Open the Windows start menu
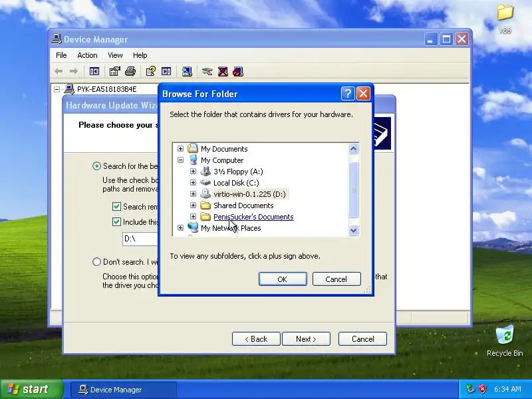 click(31, 389)
